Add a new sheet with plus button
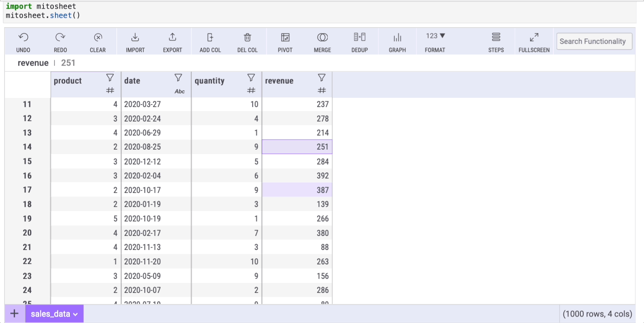The image size is (644, 323). (x=14, y=313)
